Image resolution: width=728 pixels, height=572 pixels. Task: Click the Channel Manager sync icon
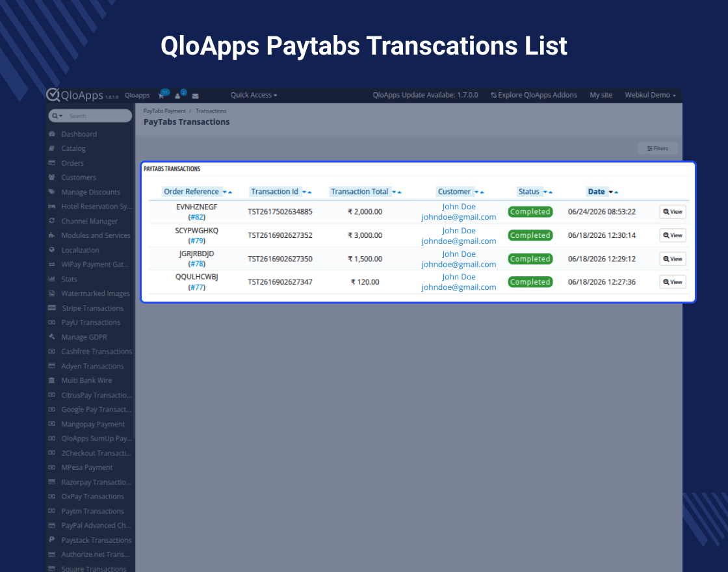tap(51, 220)
